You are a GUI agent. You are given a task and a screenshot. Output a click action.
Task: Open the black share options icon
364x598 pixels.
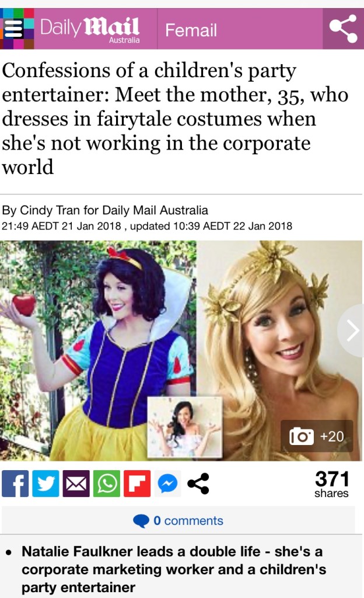(198, 484)
